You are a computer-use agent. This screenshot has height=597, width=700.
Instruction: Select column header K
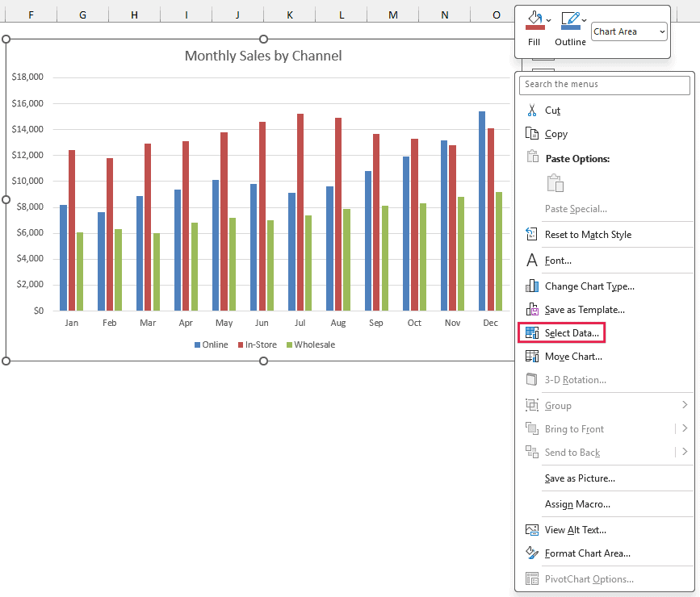[x=290, y=15]
